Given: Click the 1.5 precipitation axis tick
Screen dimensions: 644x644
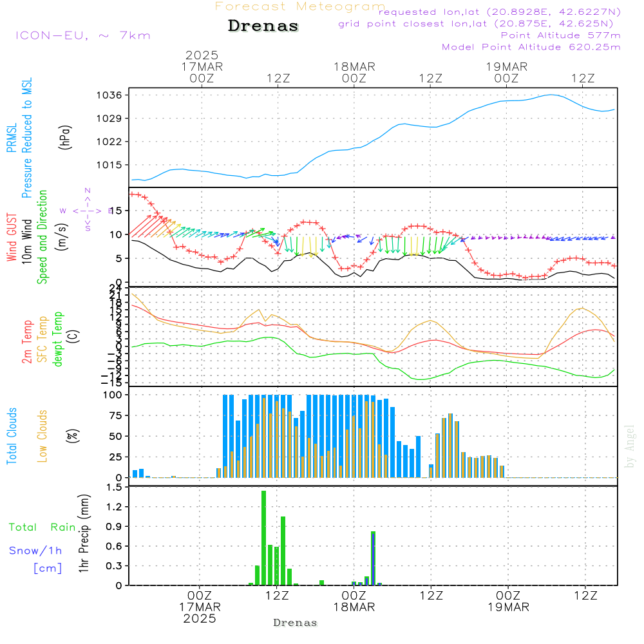Looking at the screenshot, I should click(x=114, y=487).
